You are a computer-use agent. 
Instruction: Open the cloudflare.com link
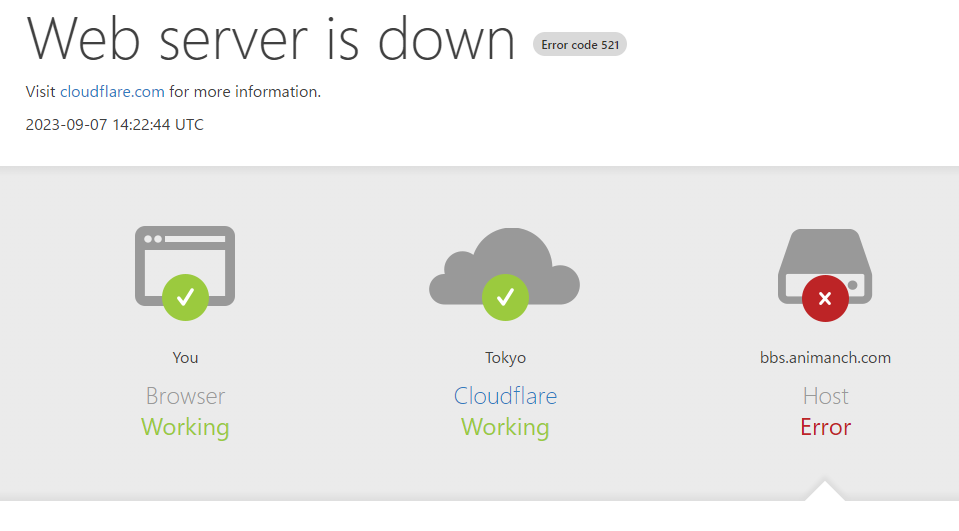(x=112, y=92)
